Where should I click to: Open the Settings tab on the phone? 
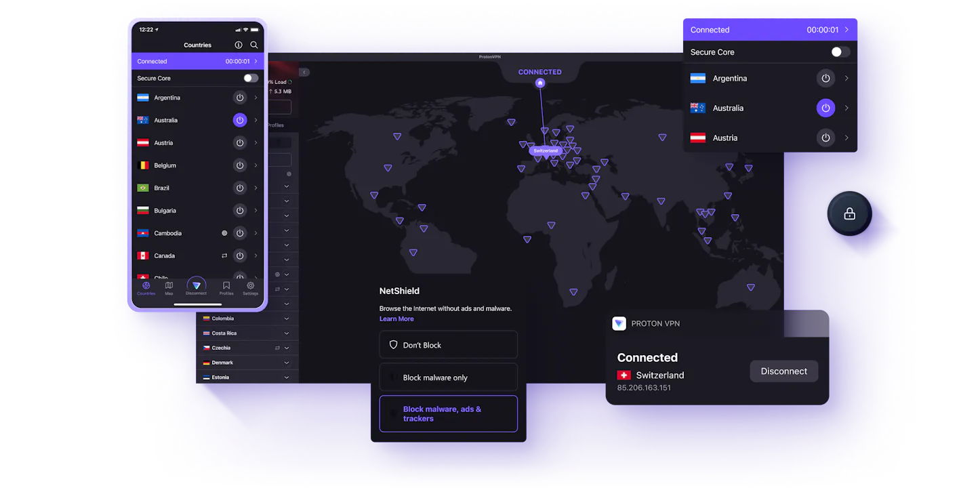click(x=250, y=289)
